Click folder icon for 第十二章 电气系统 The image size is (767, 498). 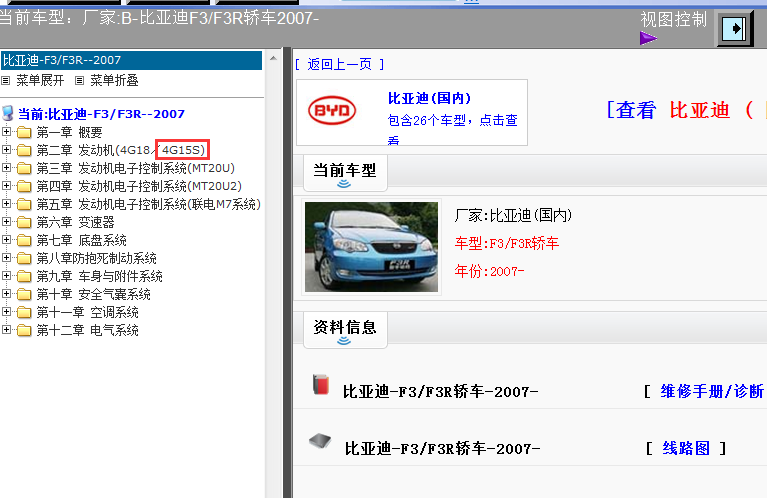(24, 330)
